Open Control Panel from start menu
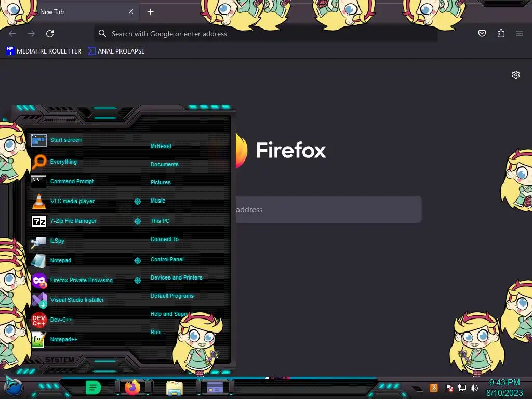The width and height of the screenshot is (532, 399). click(167, 259)
